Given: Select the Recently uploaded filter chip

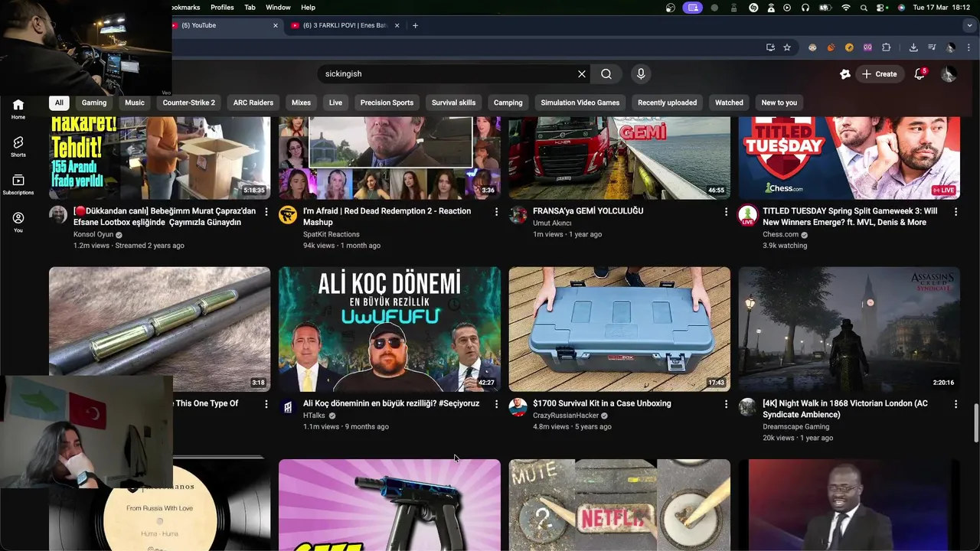Looking at the screenshot, I should [x=667, y=103].
